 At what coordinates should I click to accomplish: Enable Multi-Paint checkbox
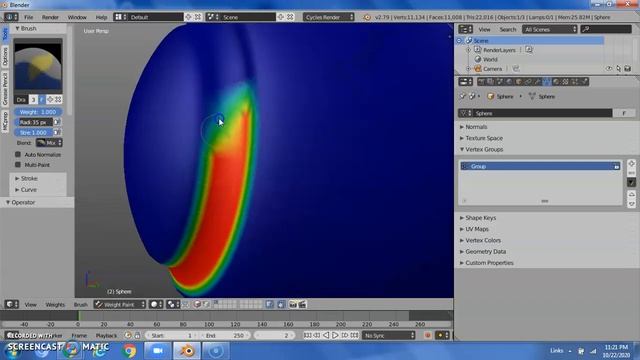point(18,165)
